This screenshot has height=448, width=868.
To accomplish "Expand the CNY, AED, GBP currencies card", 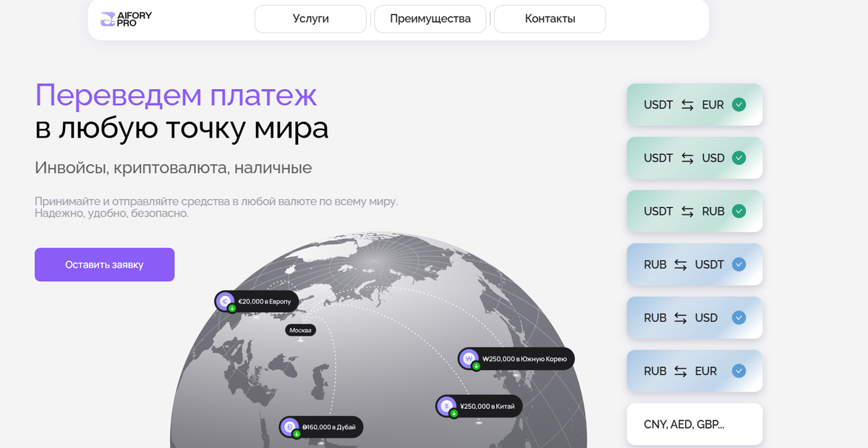I will [x=693, y=424].
